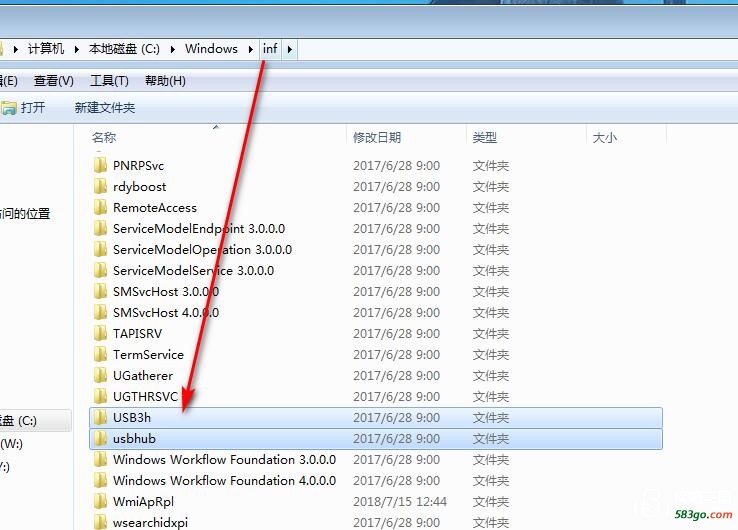
Task: Expand the arrow after Windows breadcrumb
Action: tap(250, 49)
